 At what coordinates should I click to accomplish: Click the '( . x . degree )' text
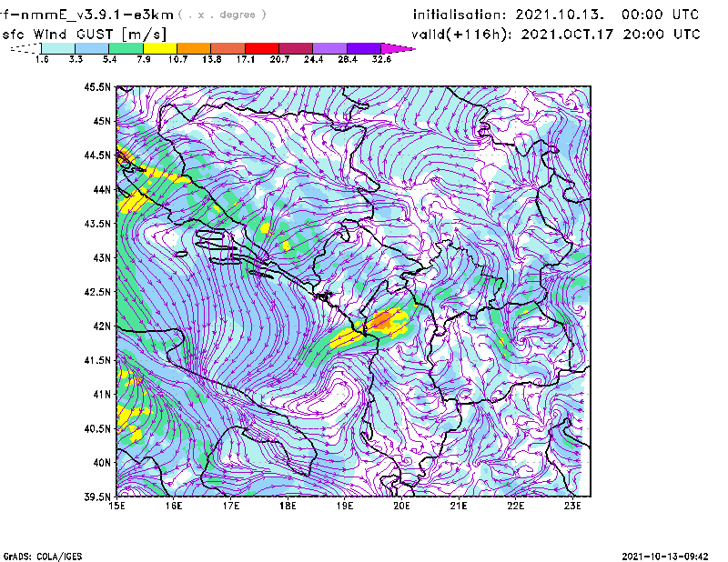click(222, 15)
